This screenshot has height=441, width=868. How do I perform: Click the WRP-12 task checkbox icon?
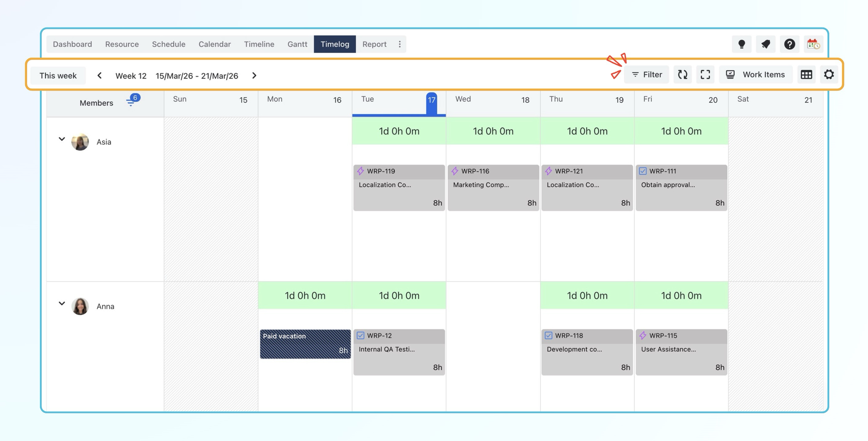click(x=360, y=335)
